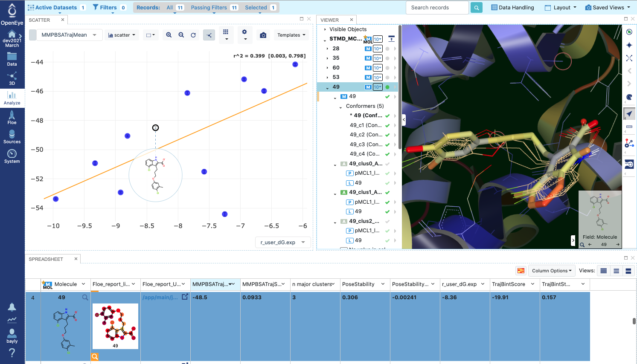Viewport: 637px width, 364px height.
Task: Click the center-on-target icon in viewer toolbar
Action: pos(629,45)
